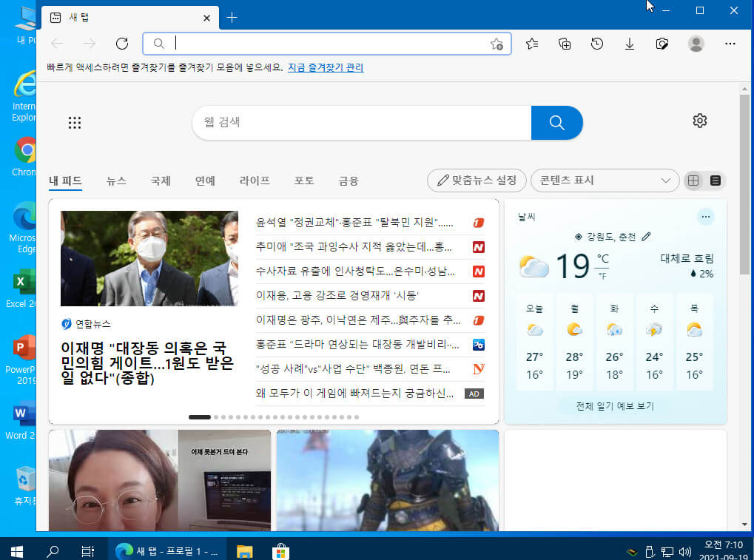Viewport: 754px width, 560px height.
Task: Open taskbar search magnifier
Action: [x=52, y=551]
